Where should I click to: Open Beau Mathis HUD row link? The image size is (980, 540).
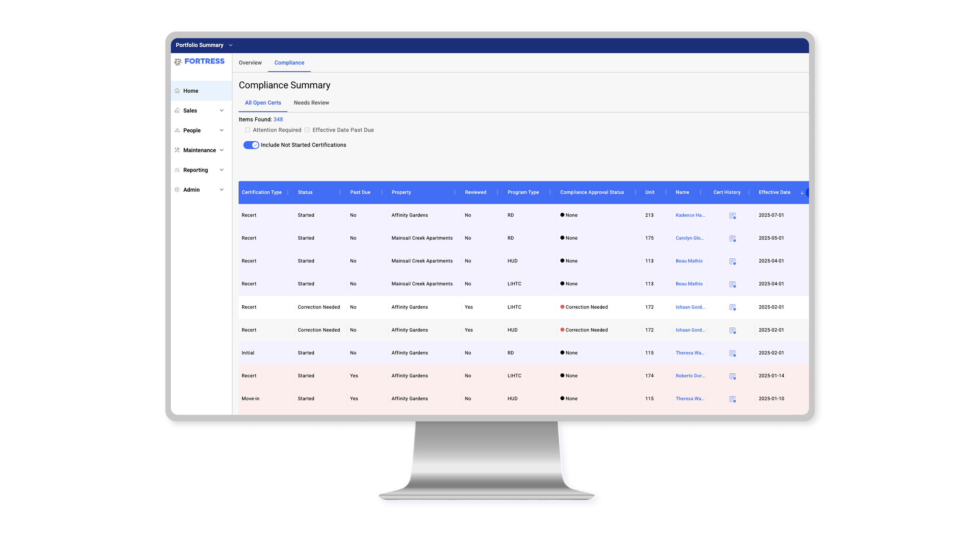(689, 261)
